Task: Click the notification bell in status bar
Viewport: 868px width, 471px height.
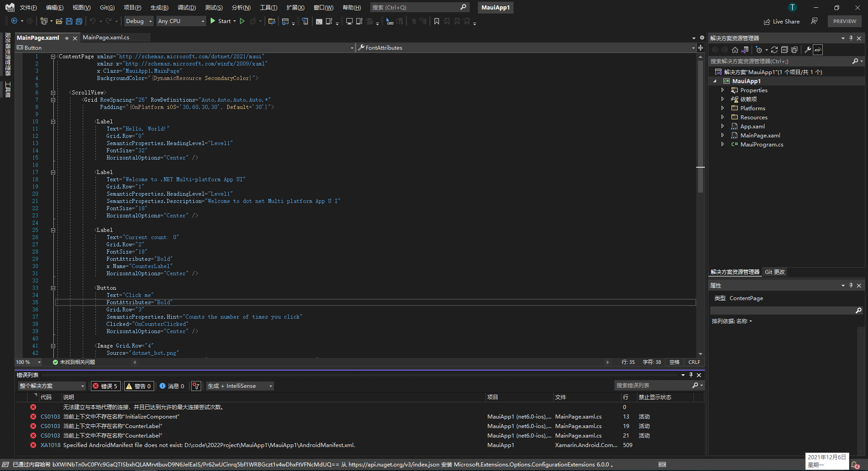Action: [855, 465]
